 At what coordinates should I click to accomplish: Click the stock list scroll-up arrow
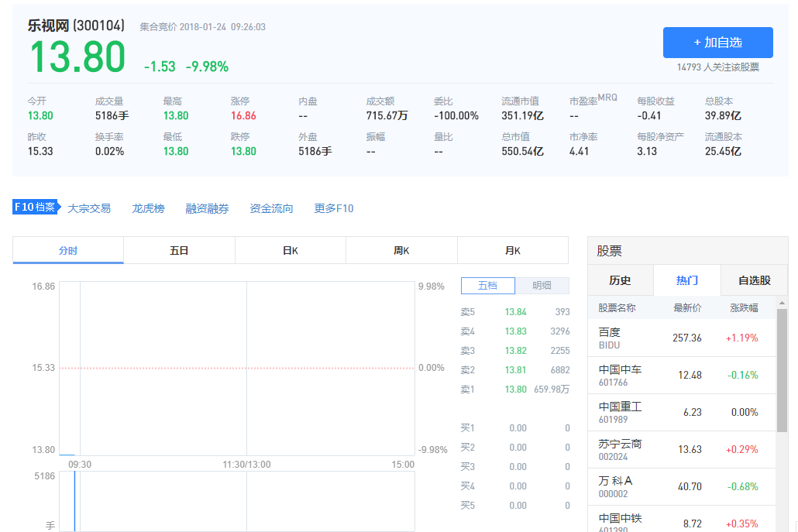(x=782, y=303)
